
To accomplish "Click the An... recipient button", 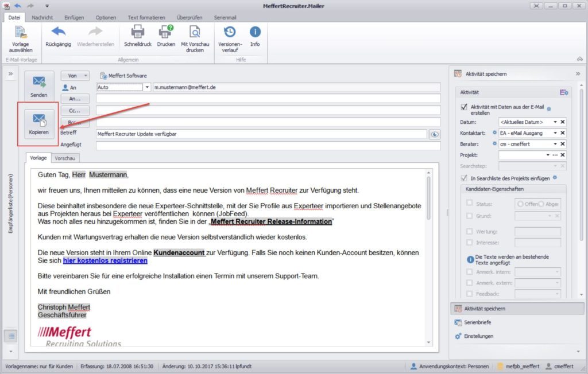I will click(75, 99).
